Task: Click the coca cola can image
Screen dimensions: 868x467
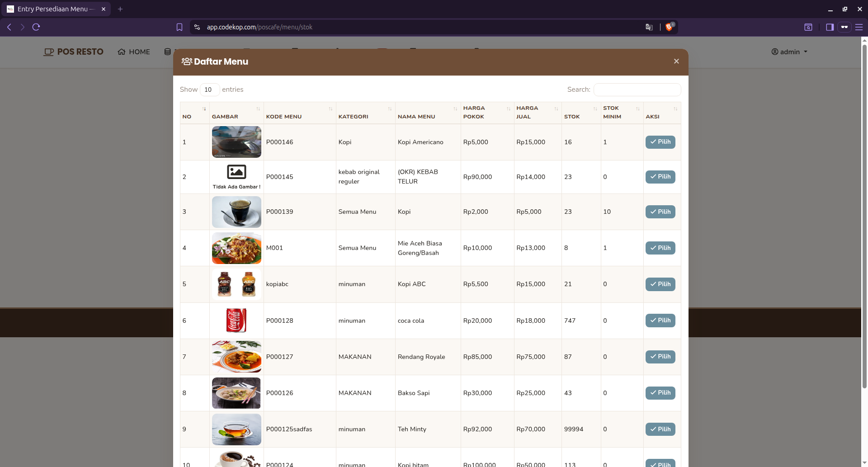Action: pyautogui.click(x=236, y=321)
